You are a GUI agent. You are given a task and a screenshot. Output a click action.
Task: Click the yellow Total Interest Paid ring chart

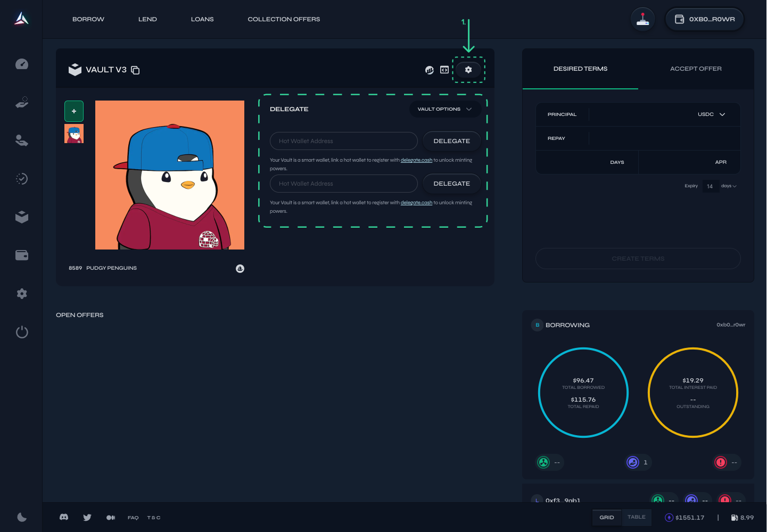click(x=693, y=393)
